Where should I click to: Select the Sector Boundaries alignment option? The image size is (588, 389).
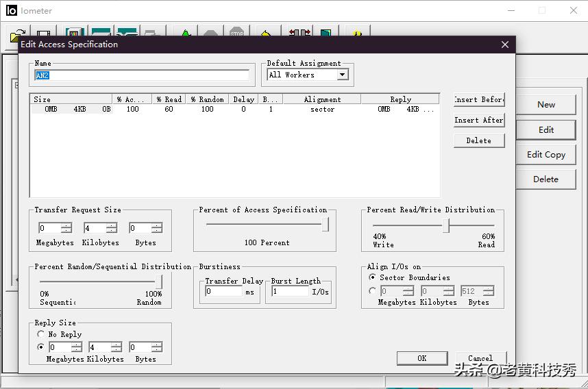tap(372, 277)
